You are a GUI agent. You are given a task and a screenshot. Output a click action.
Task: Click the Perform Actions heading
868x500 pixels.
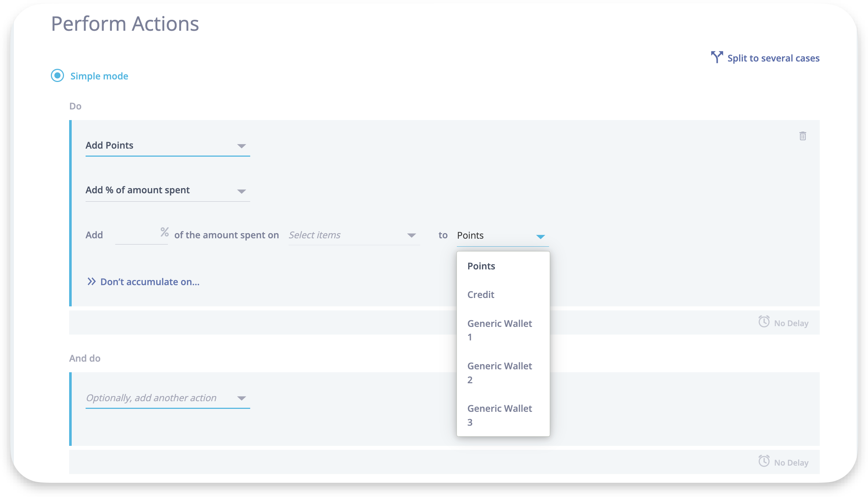(x=125, y=24)
